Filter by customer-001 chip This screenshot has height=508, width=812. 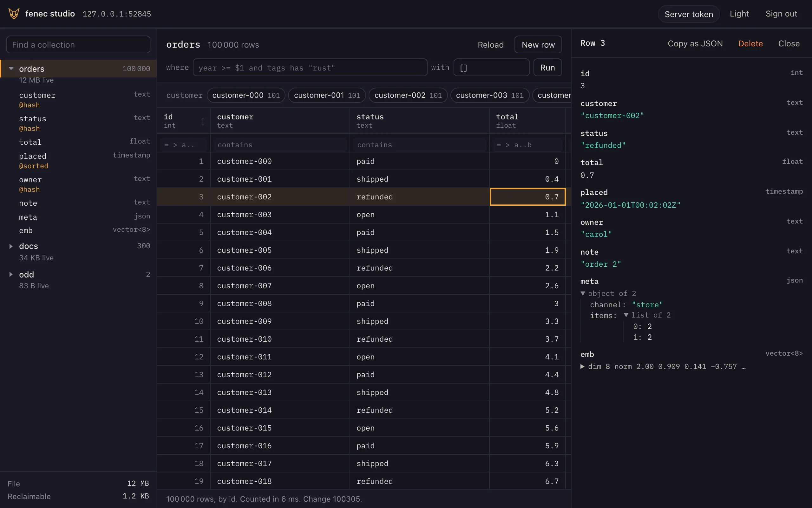[327, 96]
